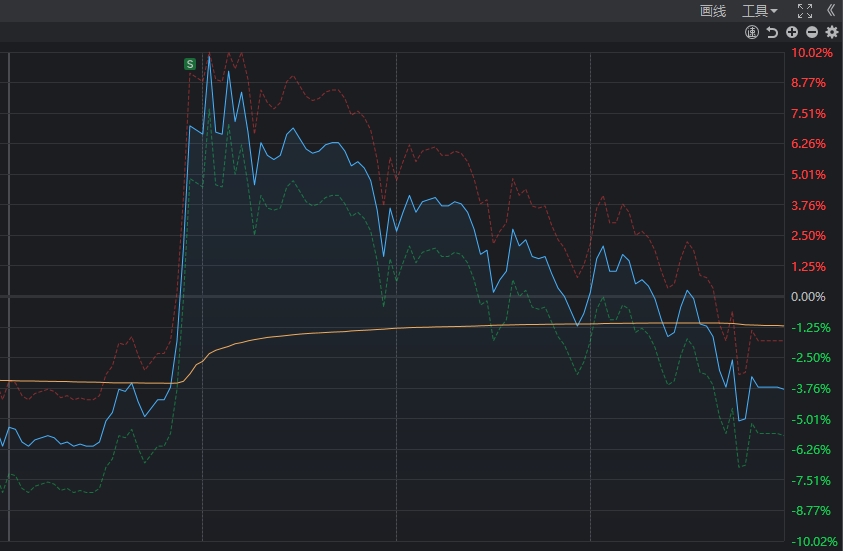This screenshot has height=551, width=843.
Task: Click the -2.50% green axis label
Action: (x=810, y=358)
